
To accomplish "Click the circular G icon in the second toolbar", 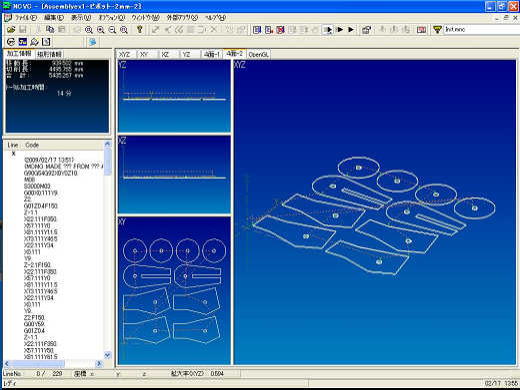I will point(11,42).
